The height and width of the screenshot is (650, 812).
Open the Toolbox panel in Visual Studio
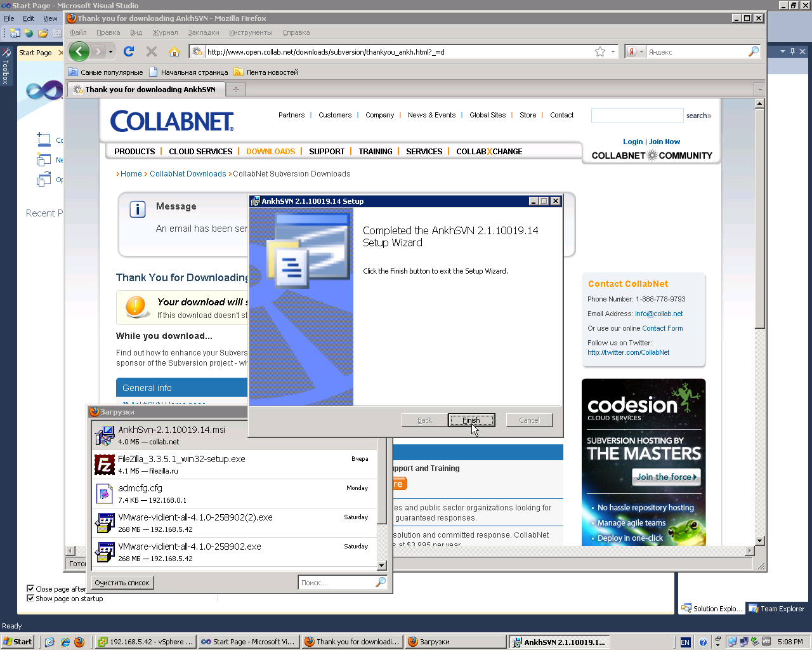click(6, 67)
